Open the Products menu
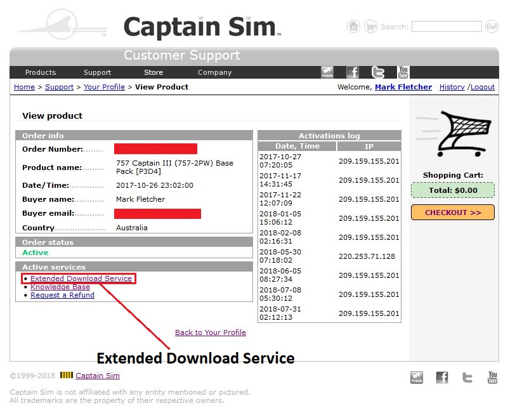Viewport: 515px width, 420px height. [41, 72]
